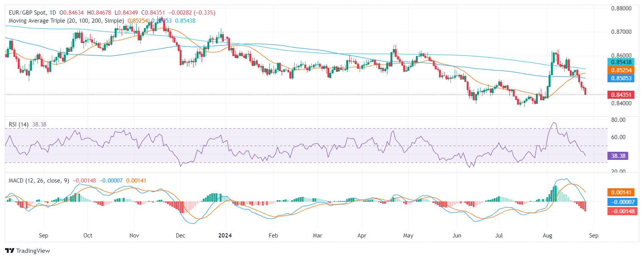Click the orange 0.85254 price axis tag
644x259 pixels.
(621, 70)
